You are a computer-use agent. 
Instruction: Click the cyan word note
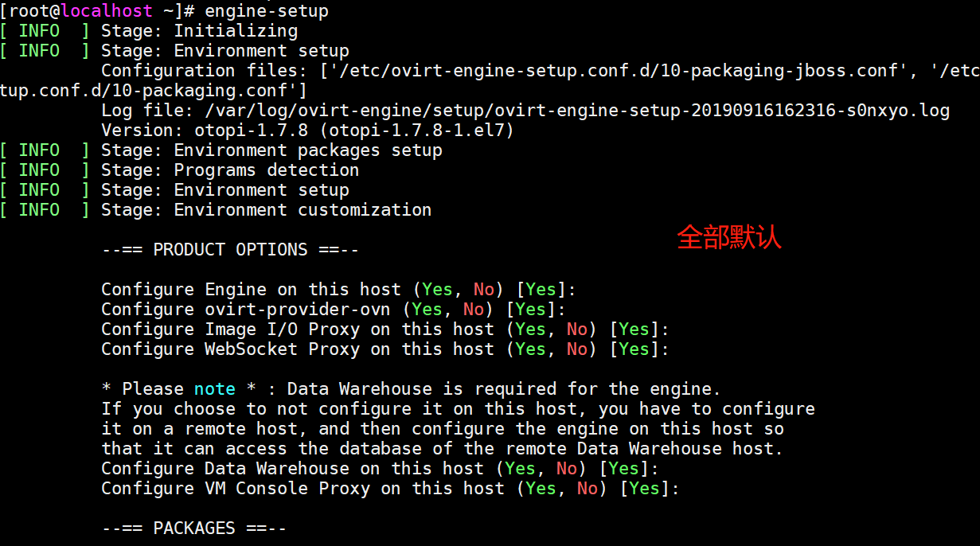tap(214, 389)
